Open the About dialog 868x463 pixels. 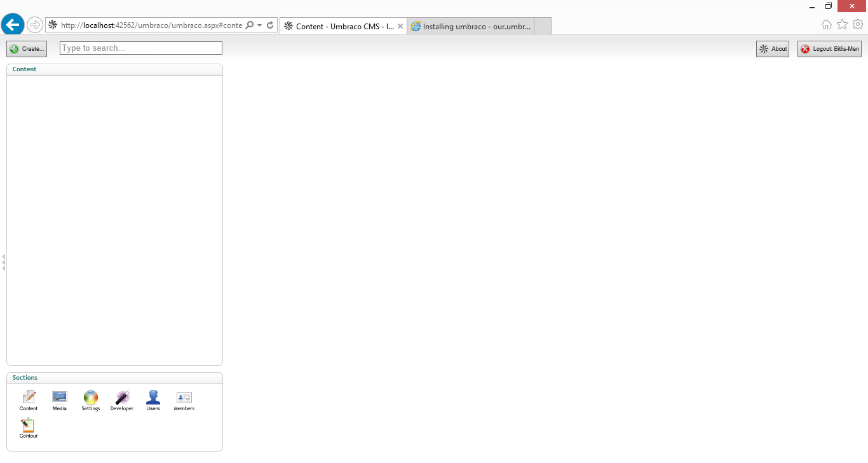pyautogui.click(x=773, y=49)
